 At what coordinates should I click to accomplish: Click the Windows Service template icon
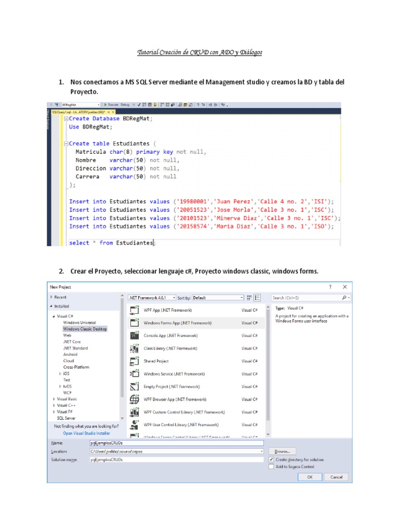click(x=135, y=374)
